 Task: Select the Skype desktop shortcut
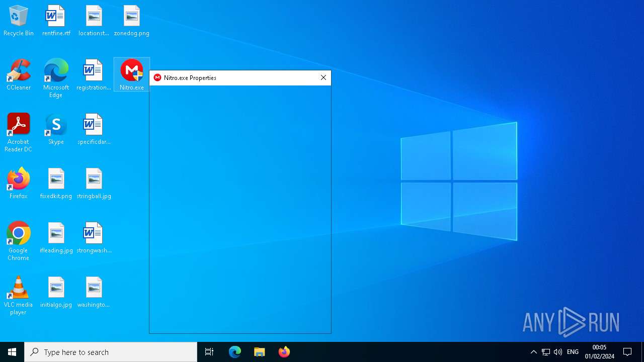[x=56, y=129]
